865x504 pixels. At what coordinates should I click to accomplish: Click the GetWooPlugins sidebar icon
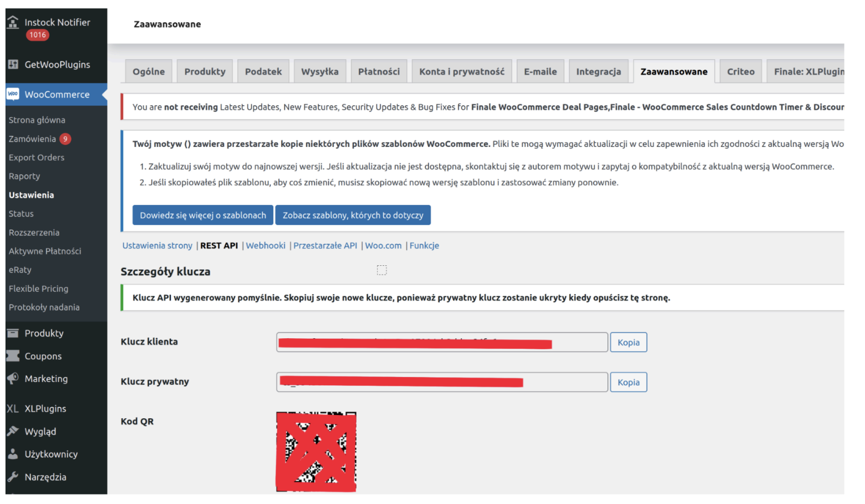click(x=13, y=65)
